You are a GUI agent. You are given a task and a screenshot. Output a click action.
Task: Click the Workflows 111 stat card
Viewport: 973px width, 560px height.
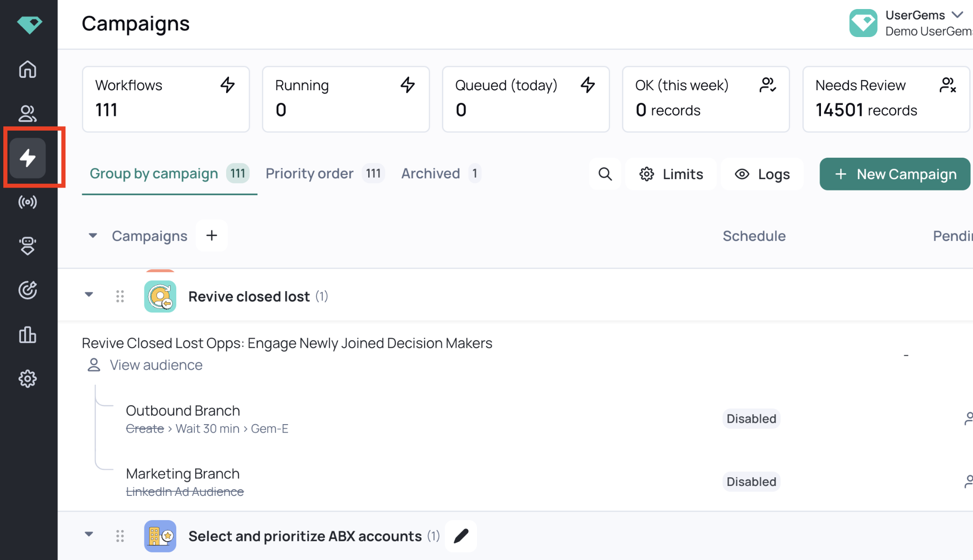(166, 99)
